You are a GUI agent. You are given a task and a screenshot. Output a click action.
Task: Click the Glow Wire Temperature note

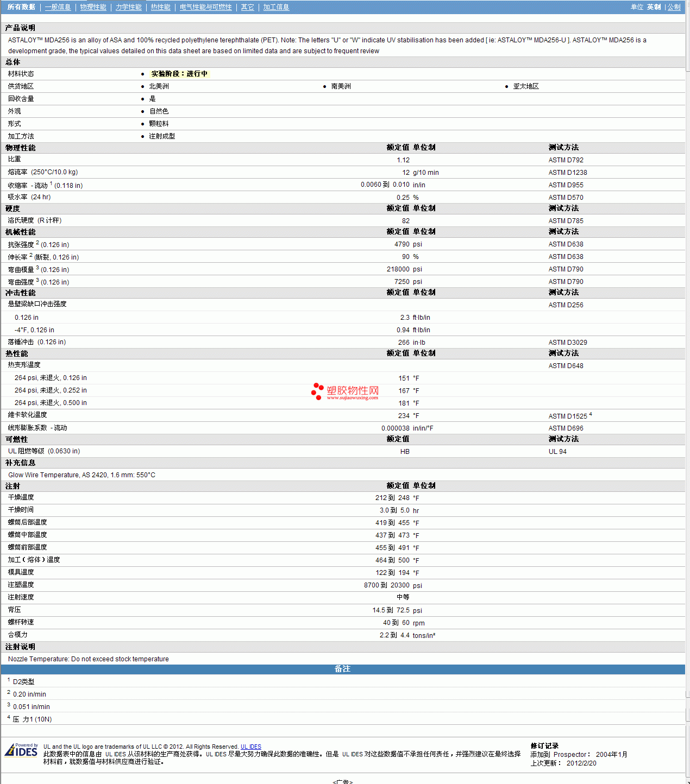(x=81, y=475)
